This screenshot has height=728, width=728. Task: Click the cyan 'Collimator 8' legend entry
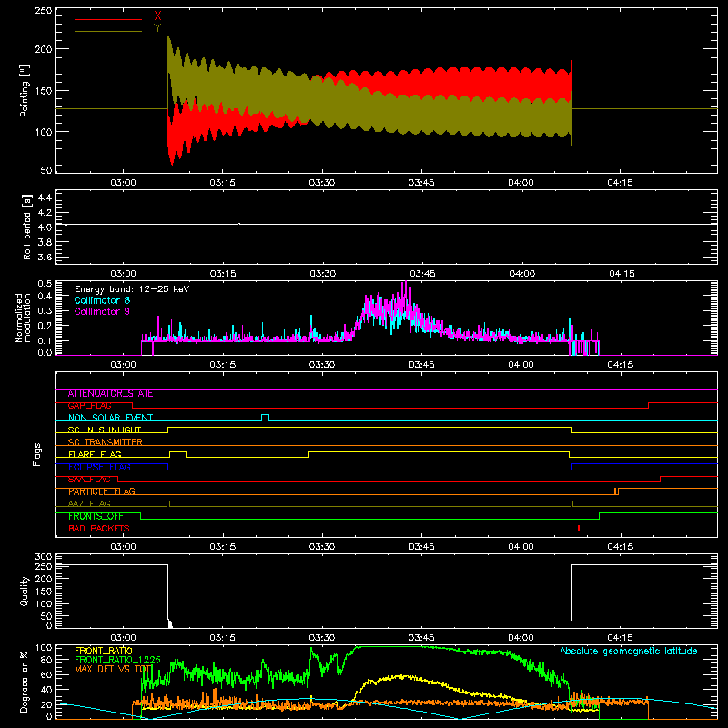tap(102, 300)
